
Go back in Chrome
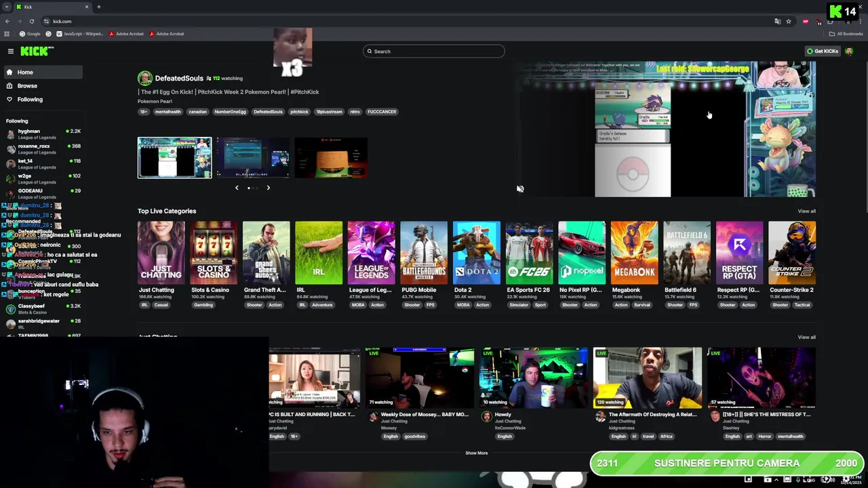[7, 21]
